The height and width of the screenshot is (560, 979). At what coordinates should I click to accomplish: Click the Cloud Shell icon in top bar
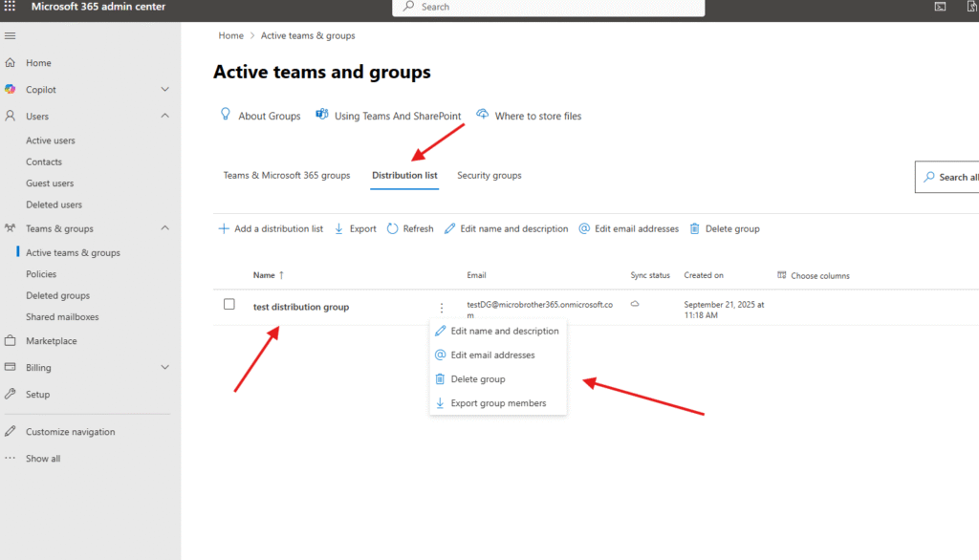(940, 7)
